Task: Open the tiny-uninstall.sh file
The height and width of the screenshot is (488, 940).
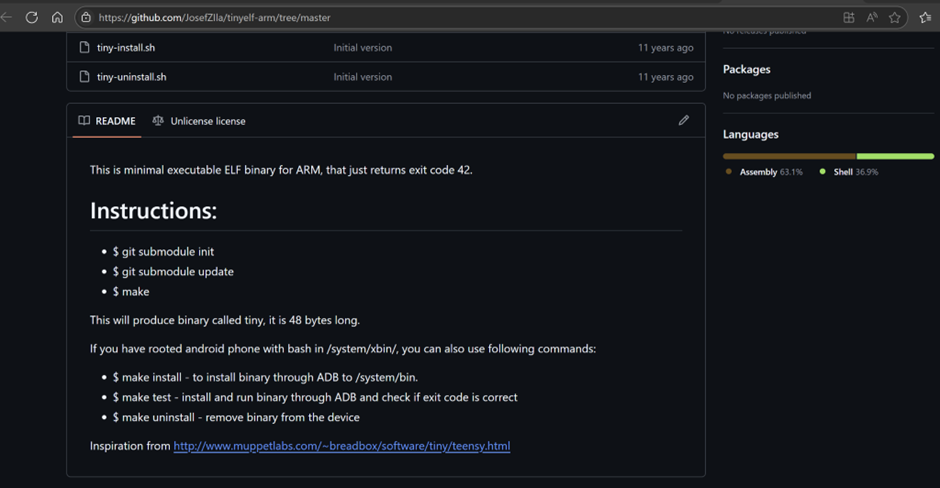Action: (132, 77)
